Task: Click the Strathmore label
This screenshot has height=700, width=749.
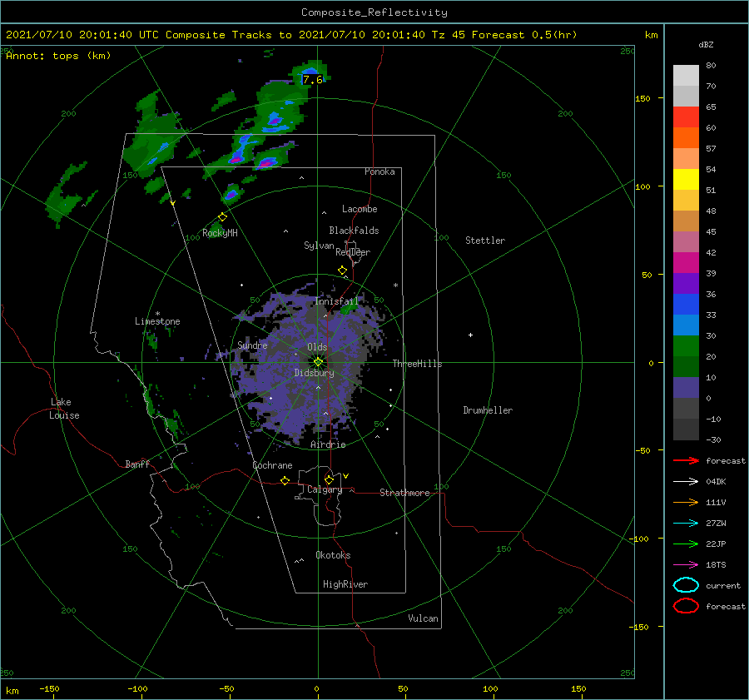Action: (x=404, y=493)
